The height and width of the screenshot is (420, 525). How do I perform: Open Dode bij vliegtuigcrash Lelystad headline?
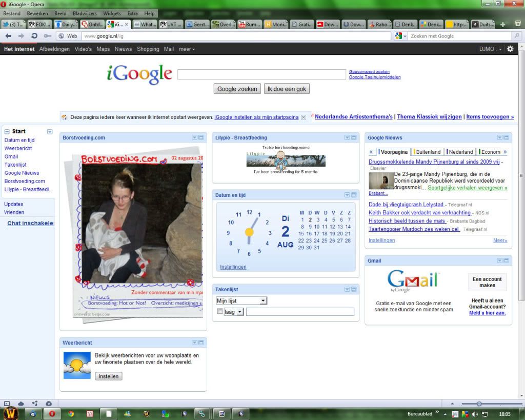[x=406, y=204]
